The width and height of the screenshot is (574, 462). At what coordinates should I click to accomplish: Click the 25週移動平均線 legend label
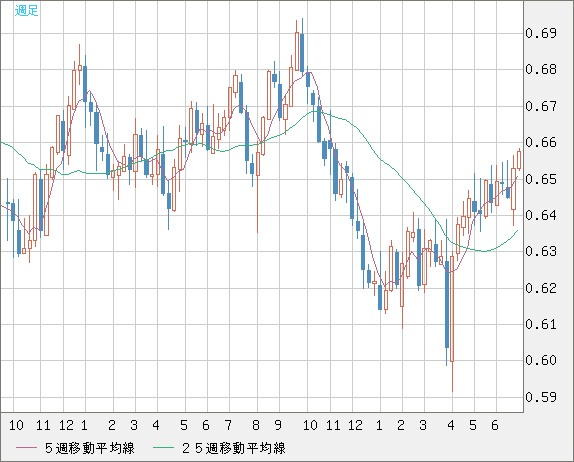(234, 448)
